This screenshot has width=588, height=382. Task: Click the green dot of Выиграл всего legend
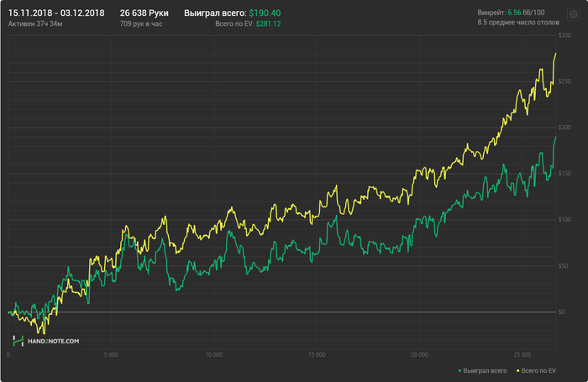click(459, 371)
